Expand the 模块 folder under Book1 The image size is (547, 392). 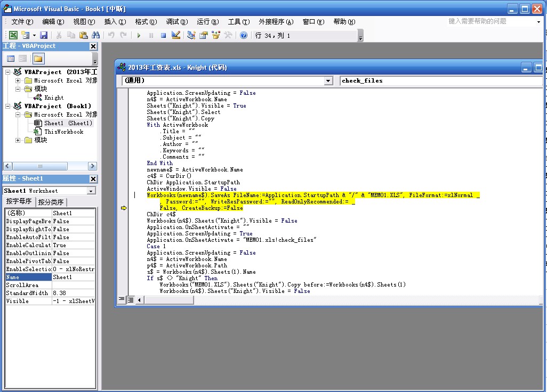18,140
